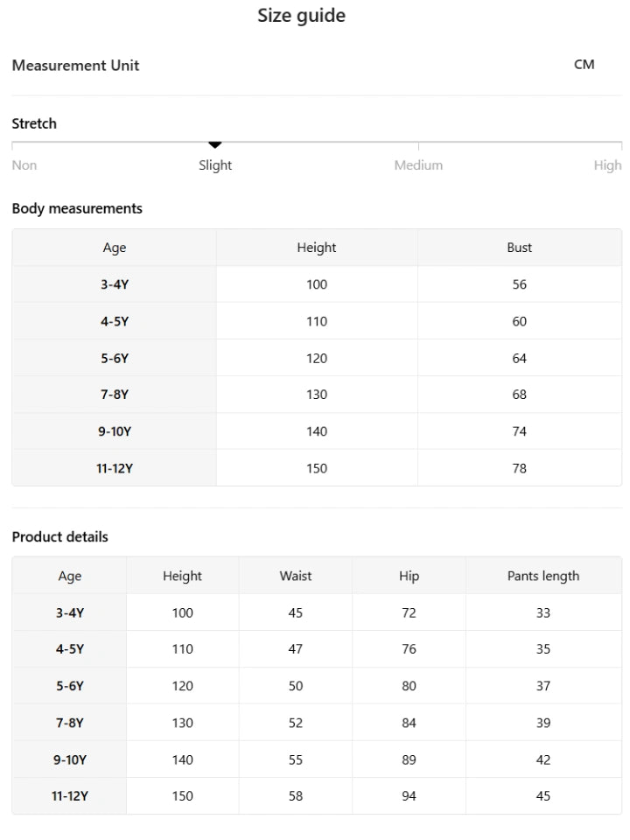Click the Pants length column header
The height and width of the screenshot is (840, 630).
(543, 576)
